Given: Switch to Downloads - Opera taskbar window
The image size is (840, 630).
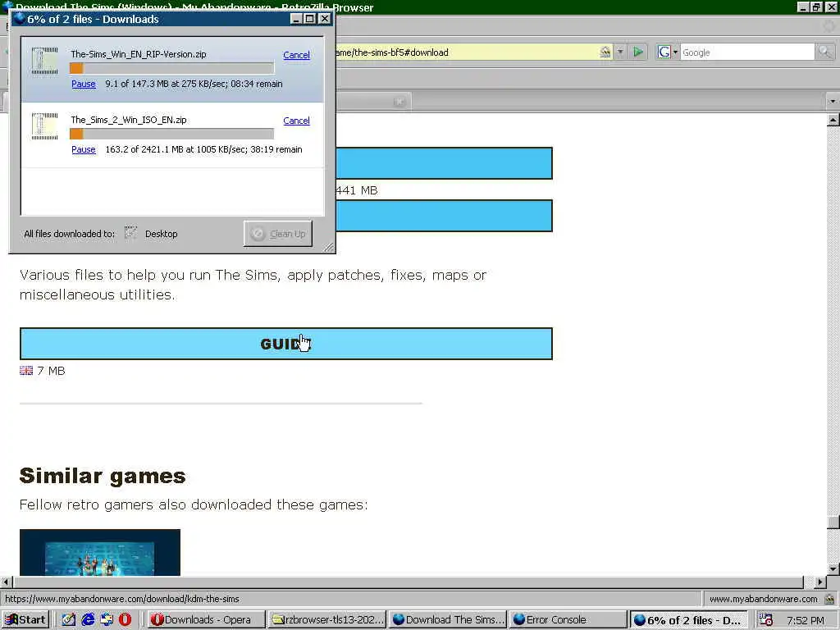Looking at the screenshot, I should point(206,620).
